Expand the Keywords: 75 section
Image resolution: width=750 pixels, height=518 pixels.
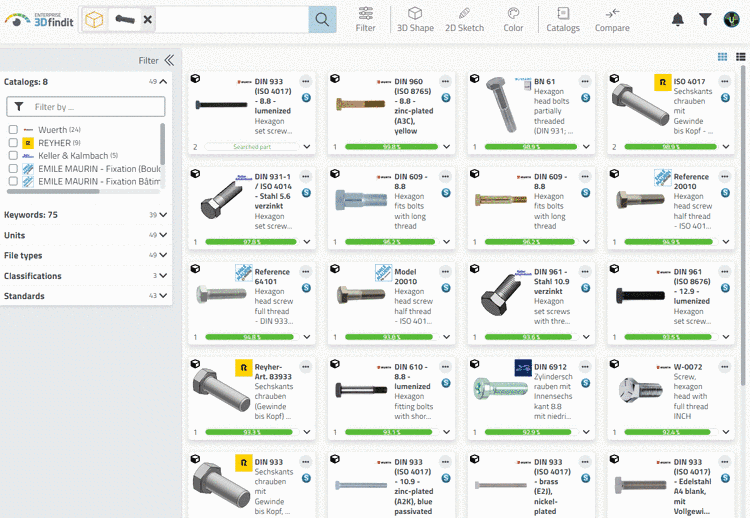pyautogui.click(x=163, y=215)
